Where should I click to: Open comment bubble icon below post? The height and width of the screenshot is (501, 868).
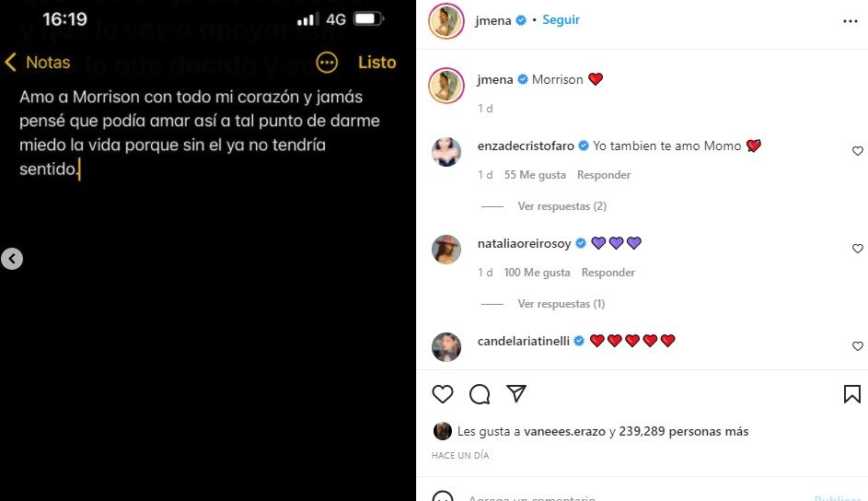pyautogui.click(x=480, y=394)
